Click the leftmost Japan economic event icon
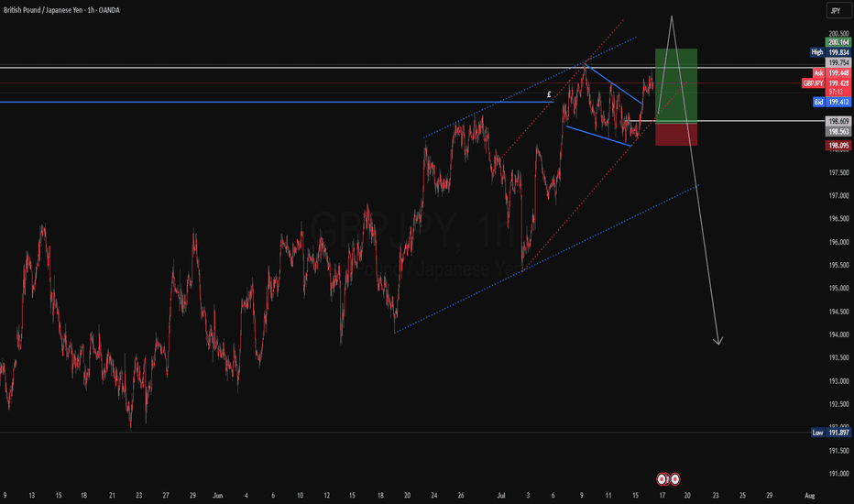 [x=662, y=479]
